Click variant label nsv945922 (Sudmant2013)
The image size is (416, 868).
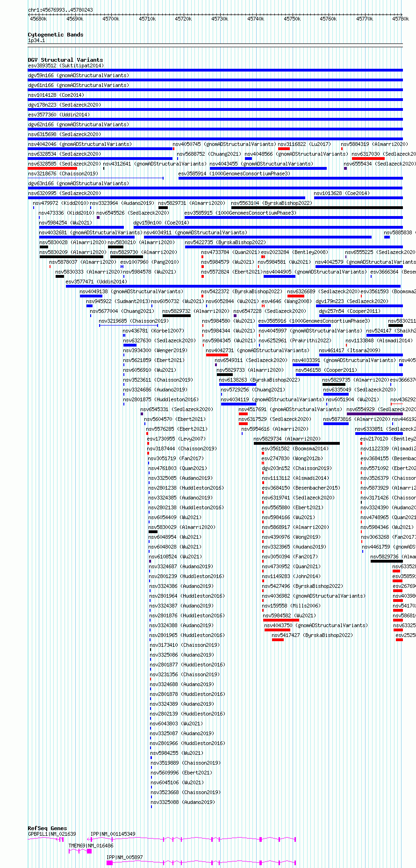[x=118, y=301]
